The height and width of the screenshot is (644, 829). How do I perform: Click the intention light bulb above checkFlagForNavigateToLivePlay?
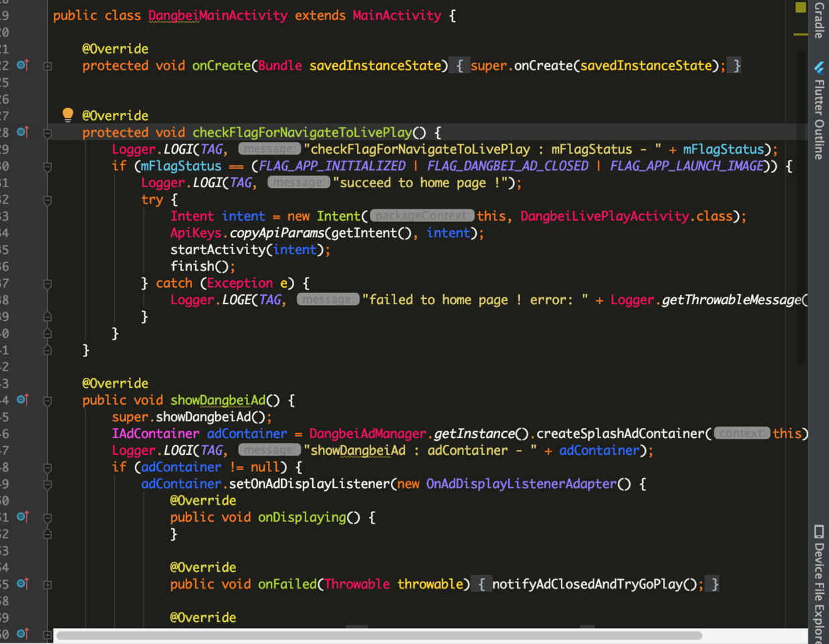click(68, 114)
